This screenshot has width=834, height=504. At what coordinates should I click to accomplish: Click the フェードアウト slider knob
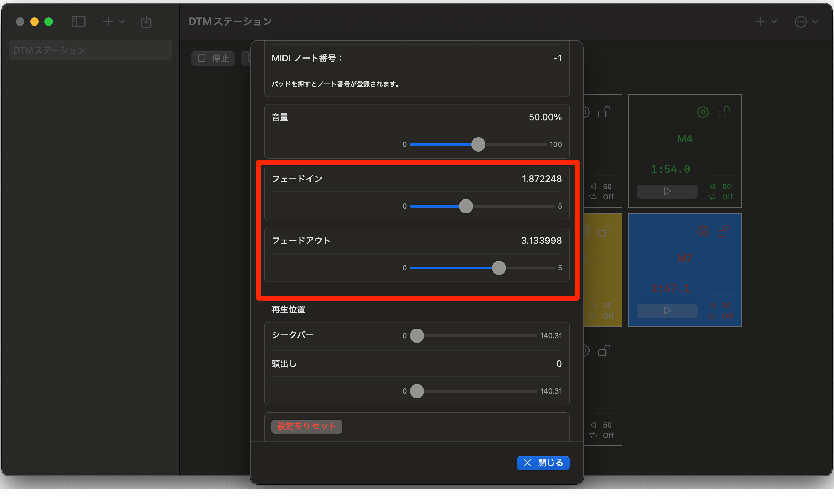(499, 268)
